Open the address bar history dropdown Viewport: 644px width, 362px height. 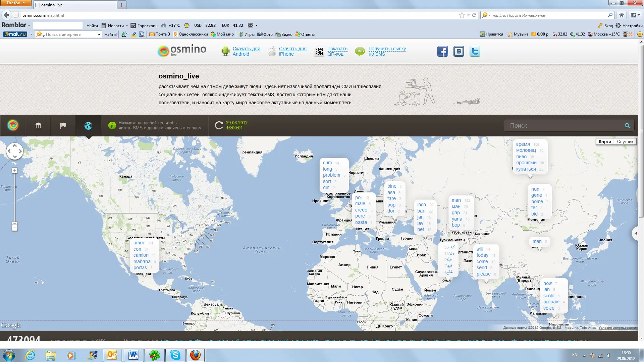469,15
